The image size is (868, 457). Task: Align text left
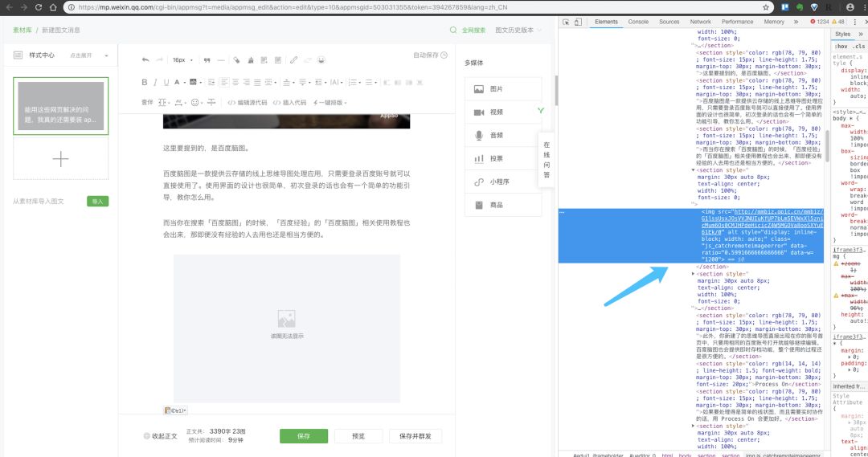tap(224, 82)
